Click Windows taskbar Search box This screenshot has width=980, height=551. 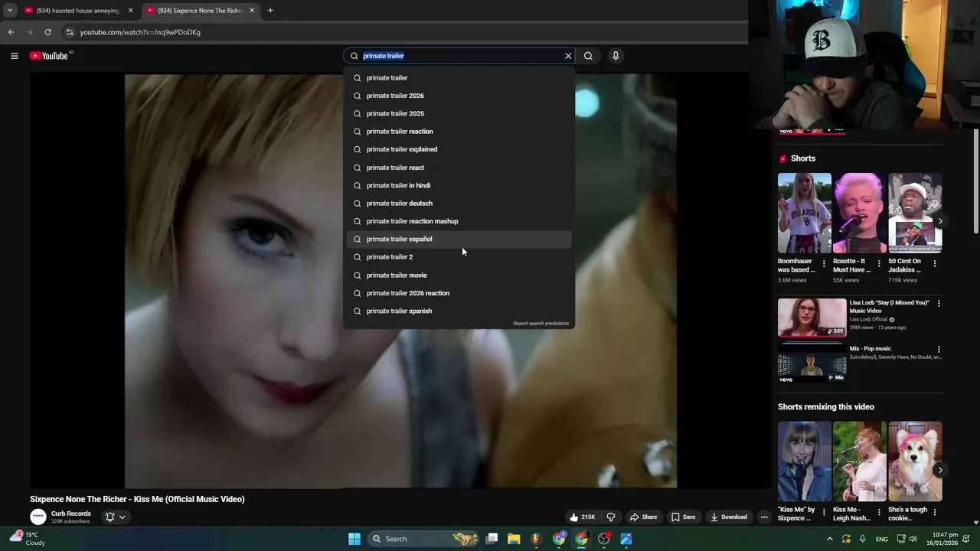423,539
